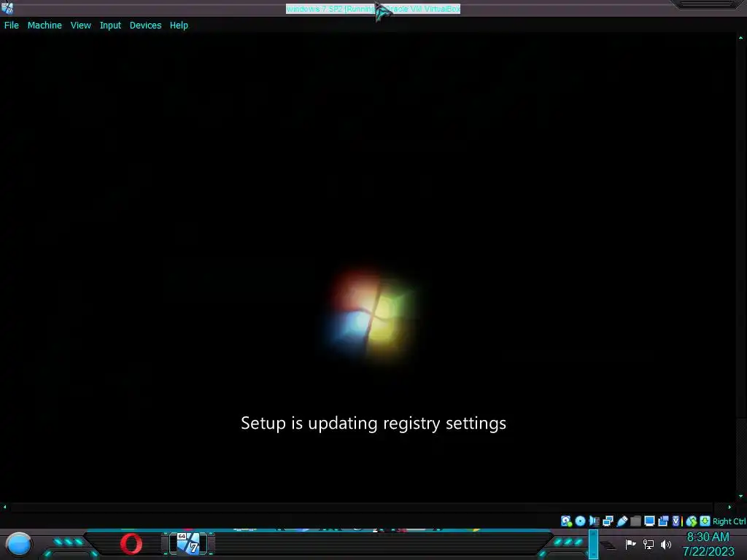
Task: Open the volume speaker tray icon
Action: coord(666,544)
